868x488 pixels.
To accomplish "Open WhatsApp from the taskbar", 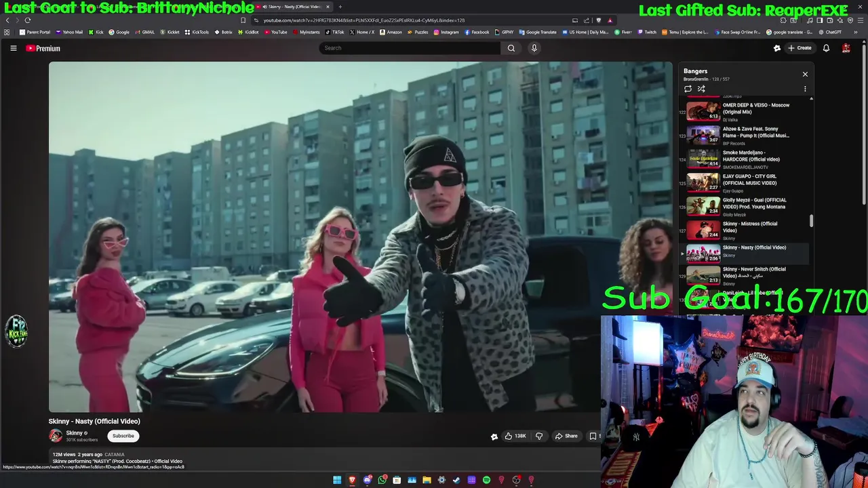I will (x=382, y=480).
